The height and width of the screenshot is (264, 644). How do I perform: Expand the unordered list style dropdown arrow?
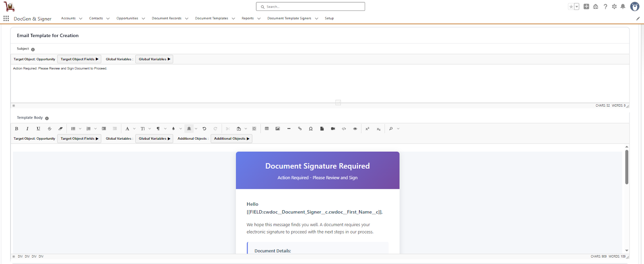80,129
